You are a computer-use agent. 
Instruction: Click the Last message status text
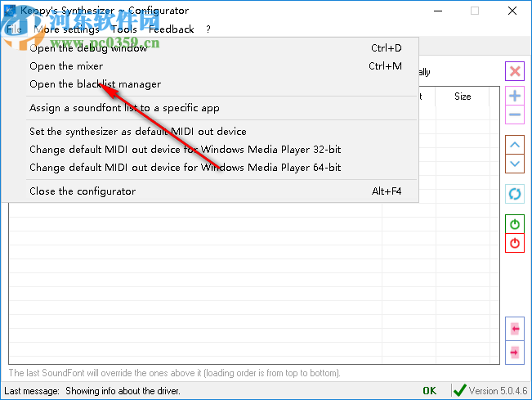(x=92, y=391)
